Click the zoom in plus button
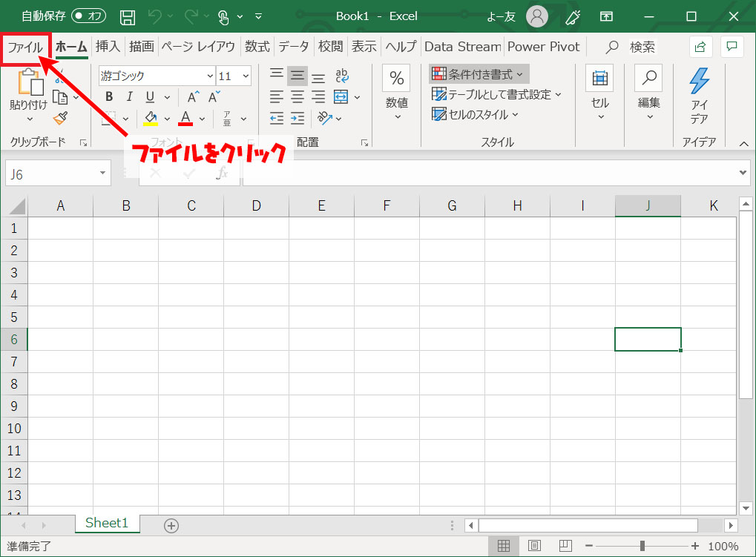The width and height of the screenshot is (756, 557). [694, 546]
